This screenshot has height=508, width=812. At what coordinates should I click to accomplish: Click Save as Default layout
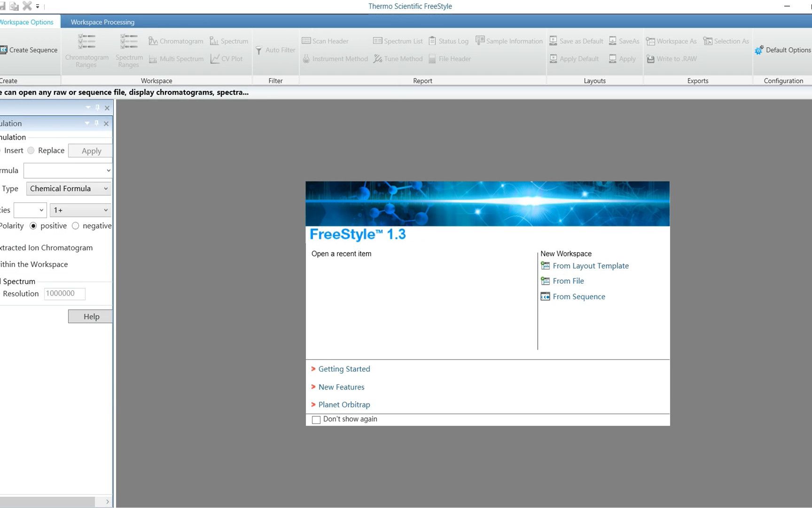pyautogui.click(x=576, y=41)
